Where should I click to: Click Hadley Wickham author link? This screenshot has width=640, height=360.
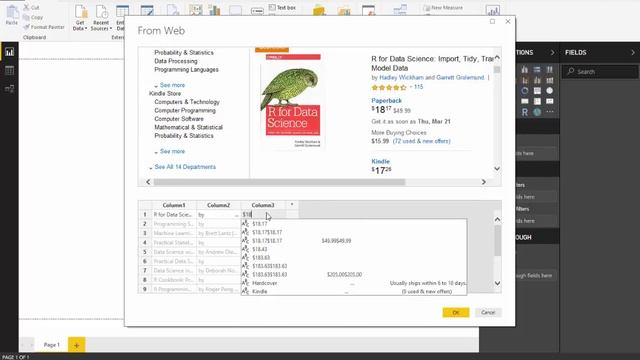tap(401, 77)
